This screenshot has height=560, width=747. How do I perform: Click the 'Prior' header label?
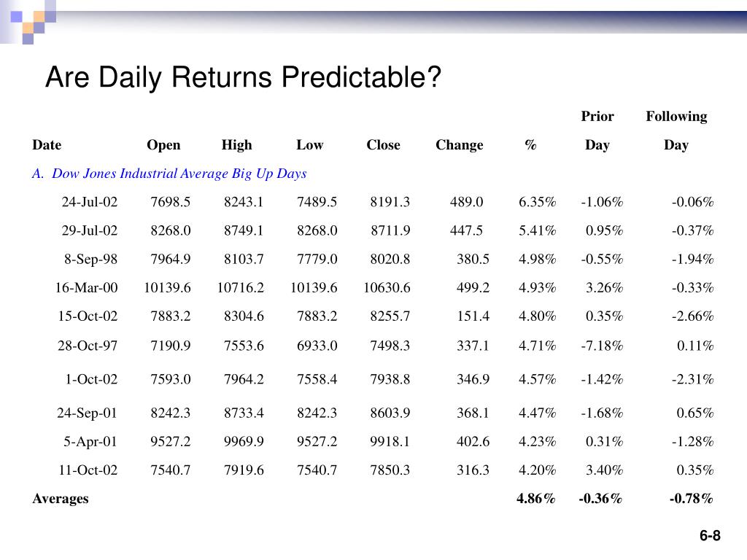[x=597, y=116]
